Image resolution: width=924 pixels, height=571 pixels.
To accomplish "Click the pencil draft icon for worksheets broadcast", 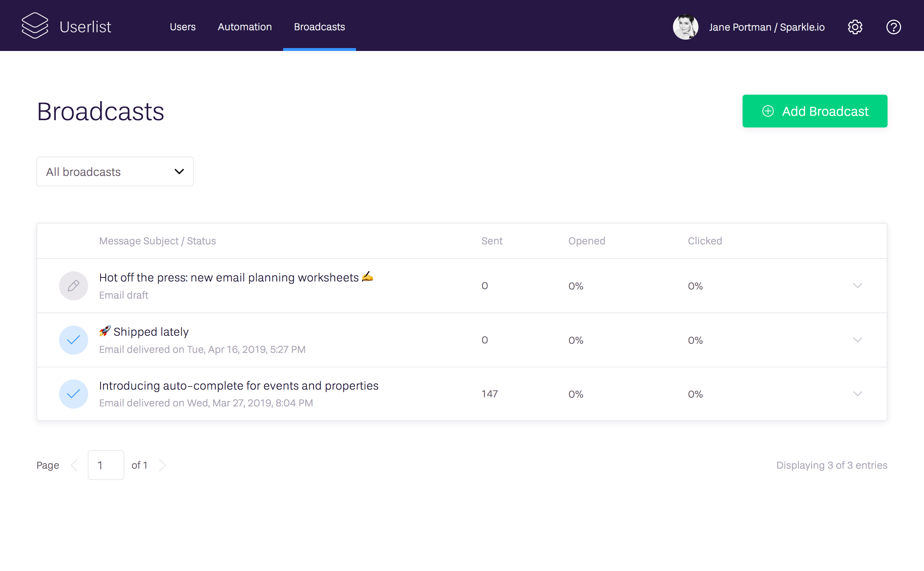I will point(73,286).
